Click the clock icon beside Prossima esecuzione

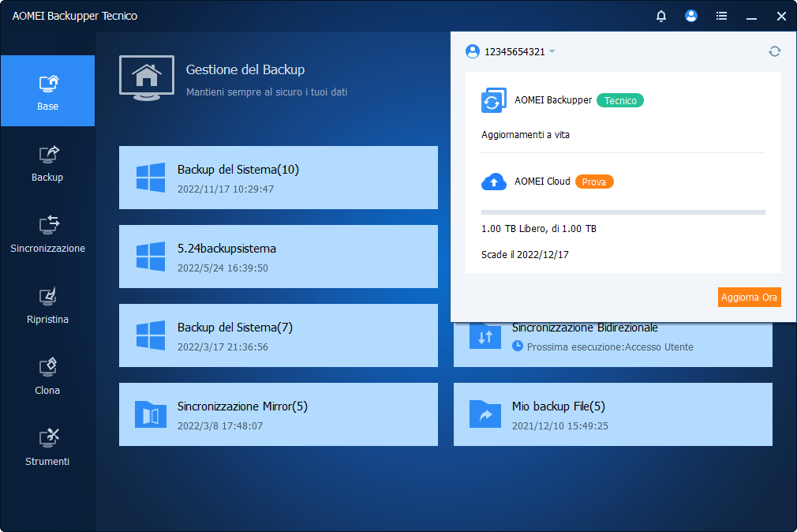[x=518, y=347]
